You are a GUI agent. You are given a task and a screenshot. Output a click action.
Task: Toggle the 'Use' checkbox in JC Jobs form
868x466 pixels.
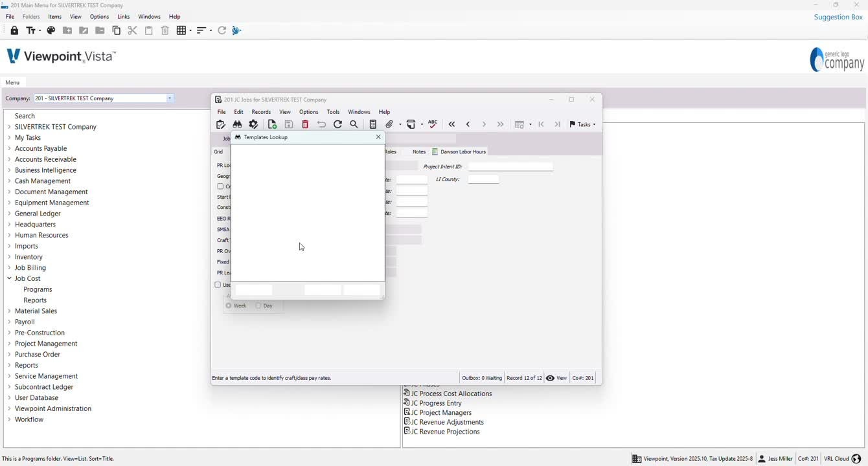coord(218,285)
